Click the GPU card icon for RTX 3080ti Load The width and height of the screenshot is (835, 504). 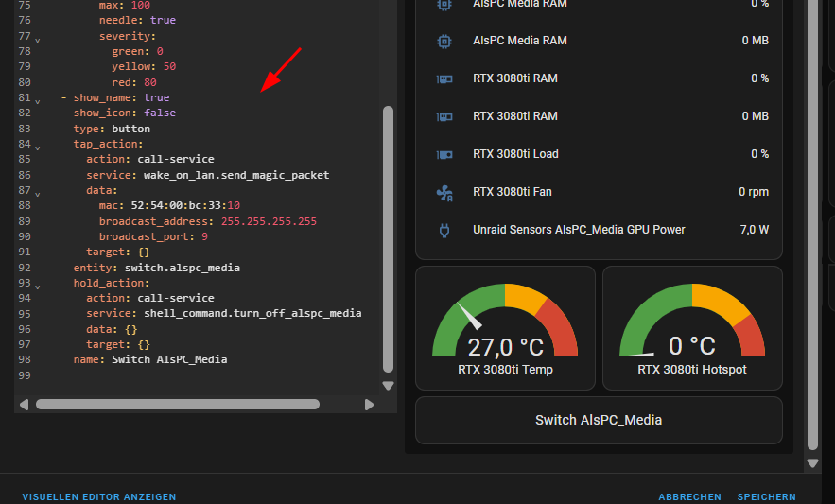point(444,154)
